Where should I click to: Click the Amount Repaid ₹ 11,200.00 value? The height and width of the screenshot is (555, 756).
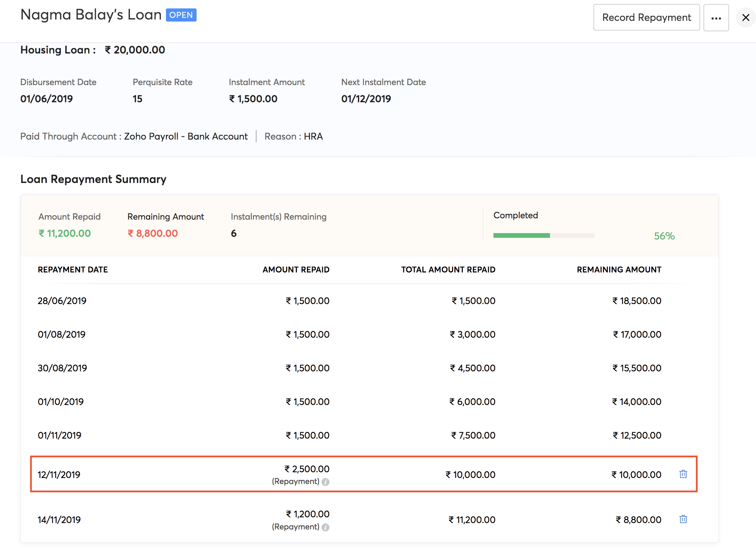65,233
